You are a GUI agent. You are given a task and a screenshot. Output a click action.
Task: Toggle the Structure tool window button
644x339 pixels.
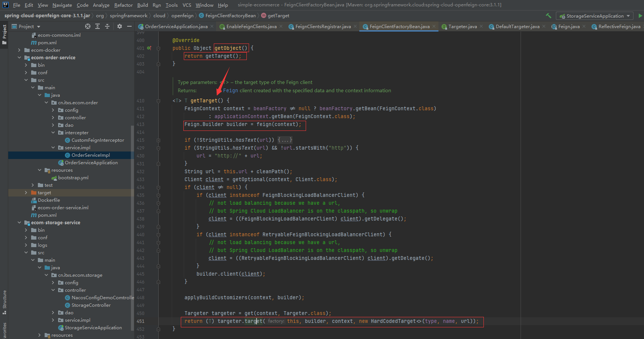(4, 302)
